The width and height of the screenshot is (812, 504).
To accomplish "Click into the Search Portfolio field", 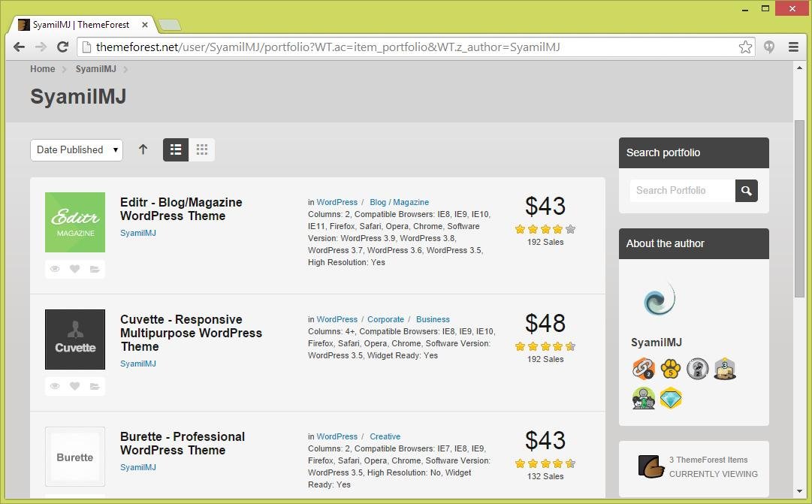I will (x=683, y=191).
